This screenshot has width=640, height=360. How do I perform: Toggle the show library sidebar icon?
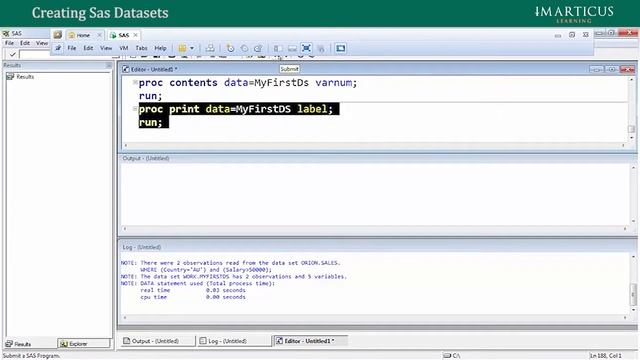tap(278, 48)
